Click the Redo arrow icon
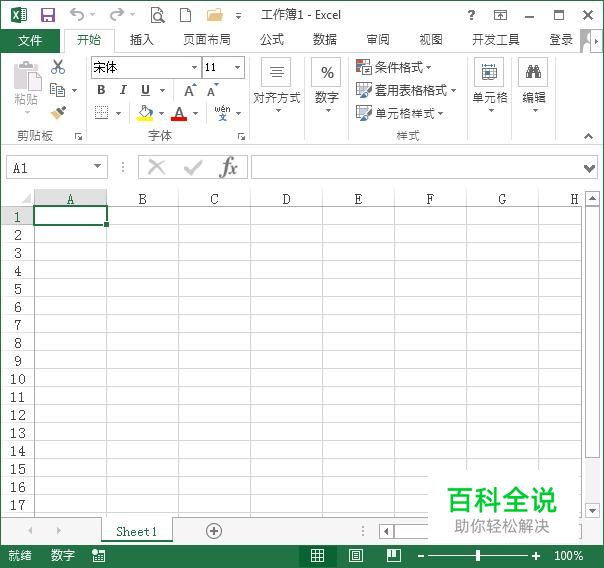 [117, 15]
